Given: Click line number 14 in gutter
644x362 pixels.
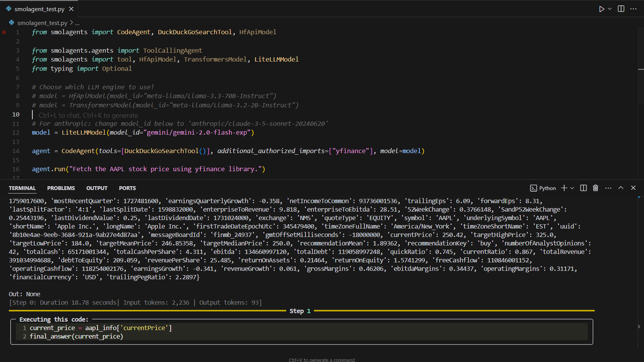Looking at the screenshot, I should 16,151.
